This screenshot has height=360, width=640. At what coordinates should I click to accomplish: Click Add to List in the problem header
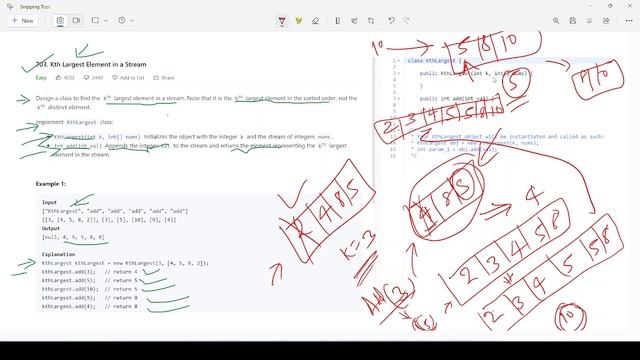click(x=128, y=78)
